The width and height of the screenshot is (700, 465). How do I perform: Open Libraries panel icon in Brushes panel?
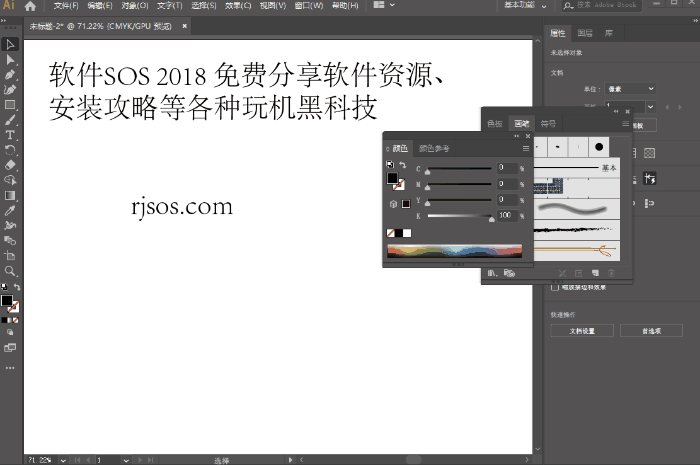pos(509,273)
